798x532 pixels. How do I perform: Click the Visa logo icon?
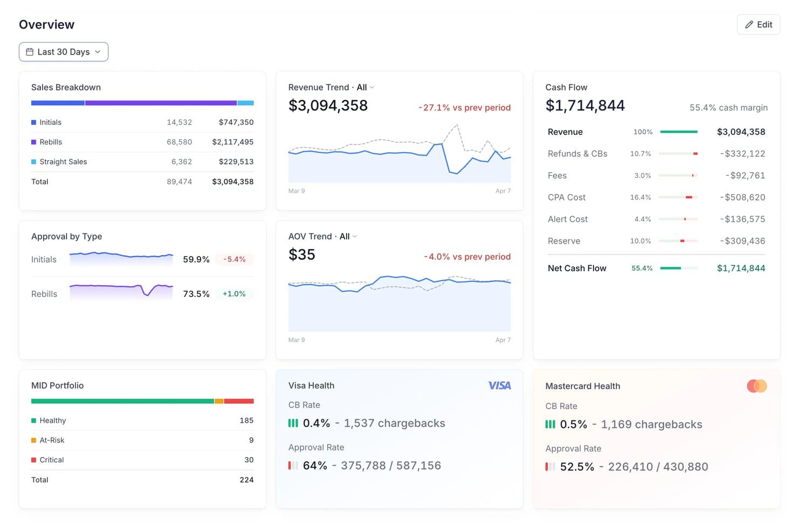499,385
